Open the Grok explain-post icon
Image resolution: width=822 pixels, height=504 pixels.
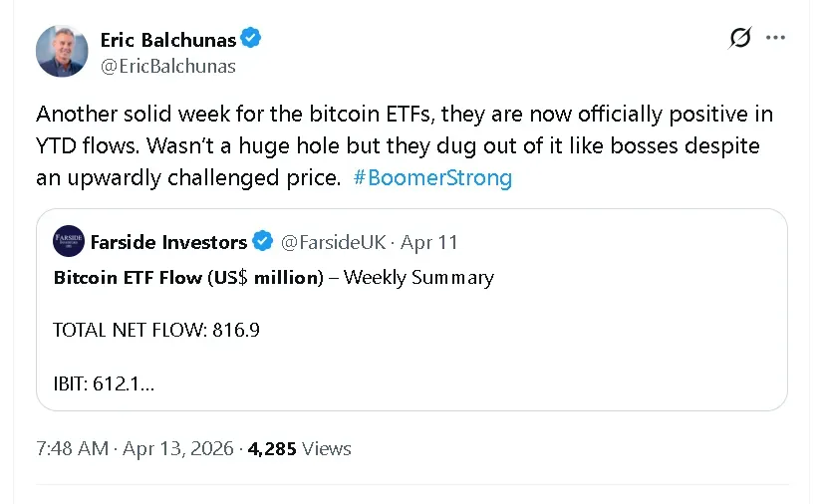click(739, 38)
